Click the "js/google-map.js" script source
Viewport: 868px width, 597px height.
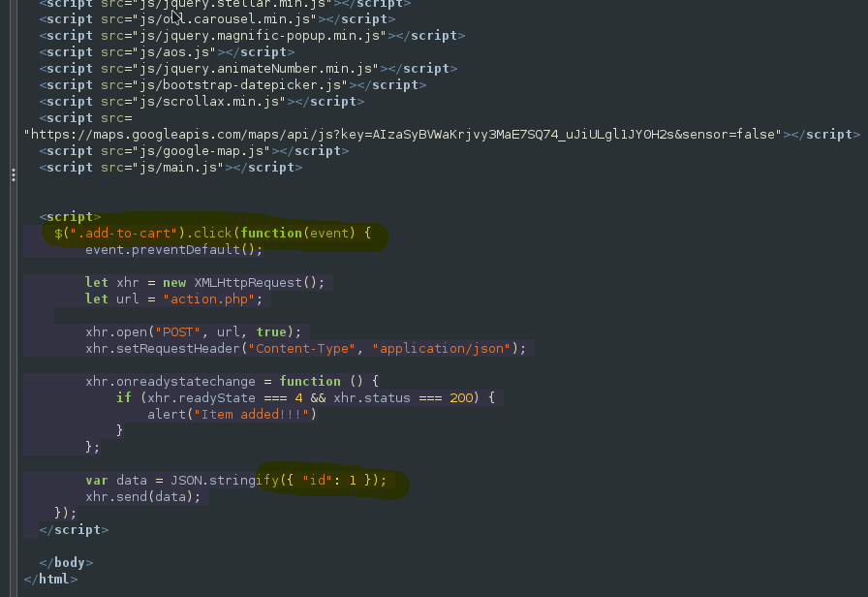201,151
